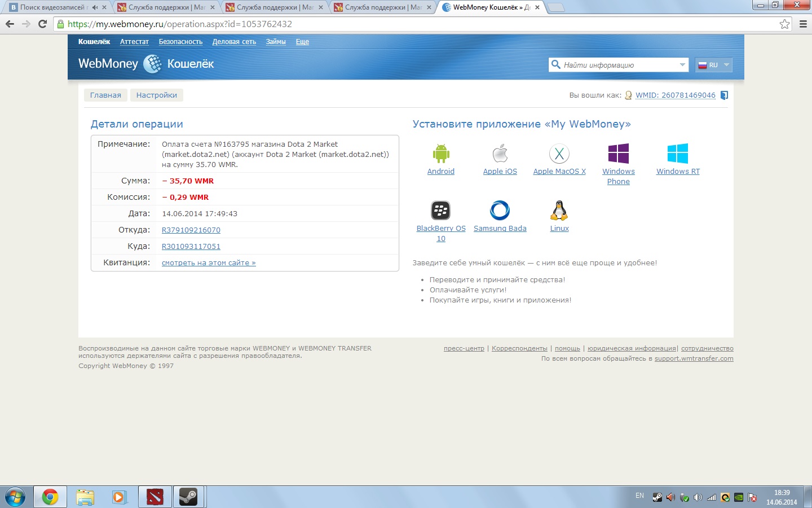The height and width of the screenshot is (508, 812).
Task: Open the Windows Phone app icon
Action: (619, 154)
